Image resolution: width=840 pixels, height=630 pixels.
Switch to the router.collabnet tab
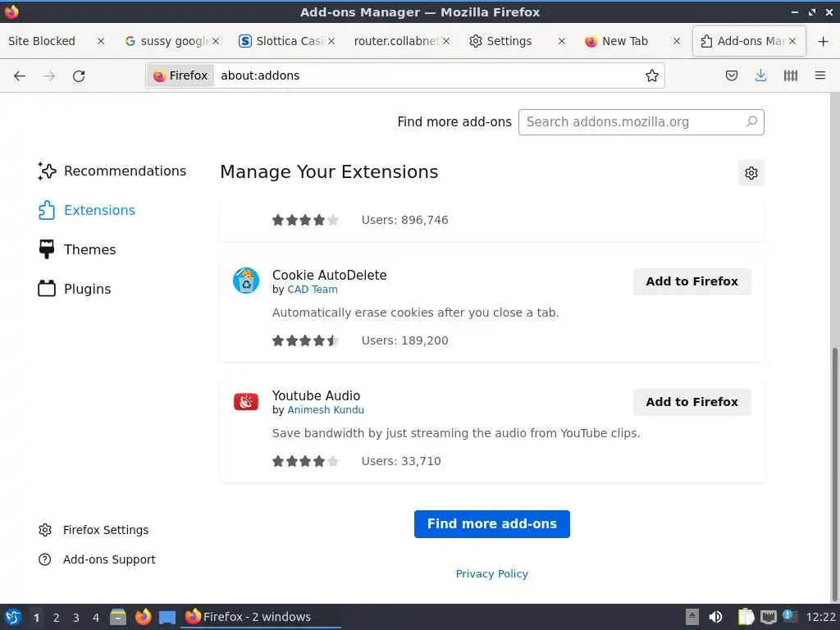396,41
